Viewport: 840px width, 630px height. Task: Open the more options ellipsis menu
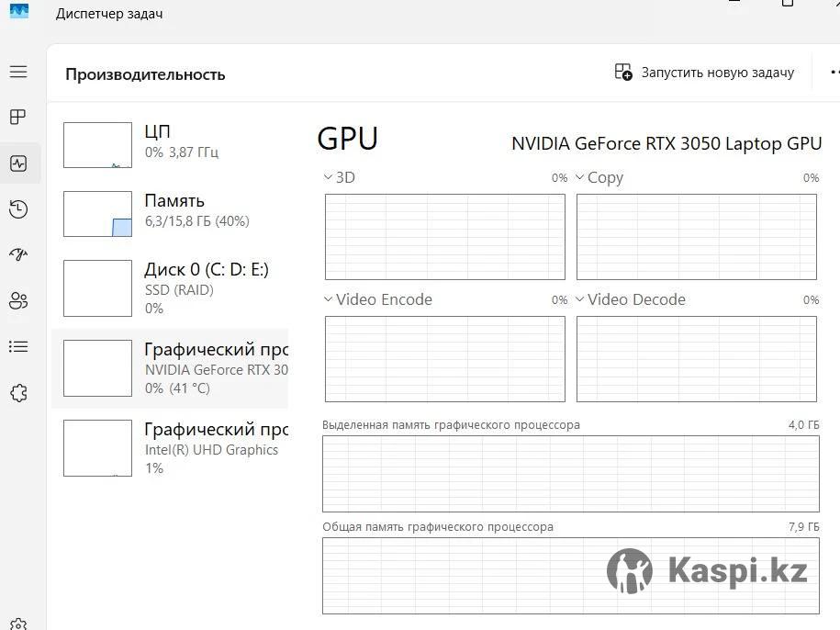[x=833, y=73]
